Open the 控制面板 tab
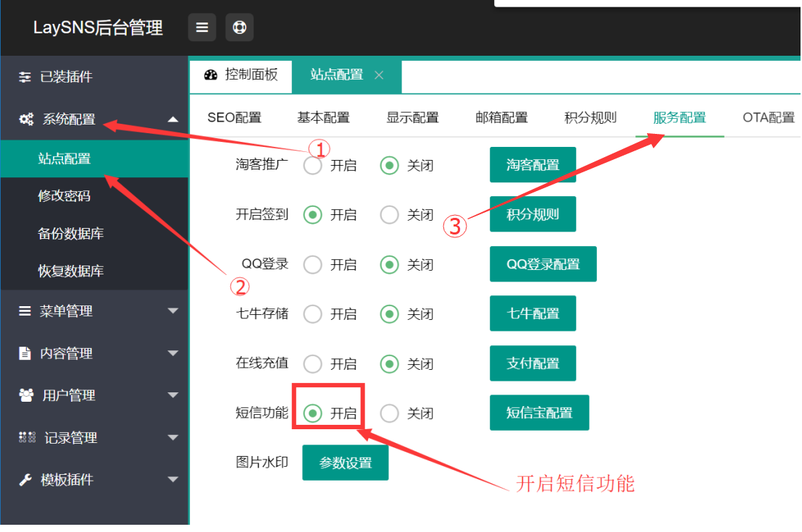 pos(241,75)
